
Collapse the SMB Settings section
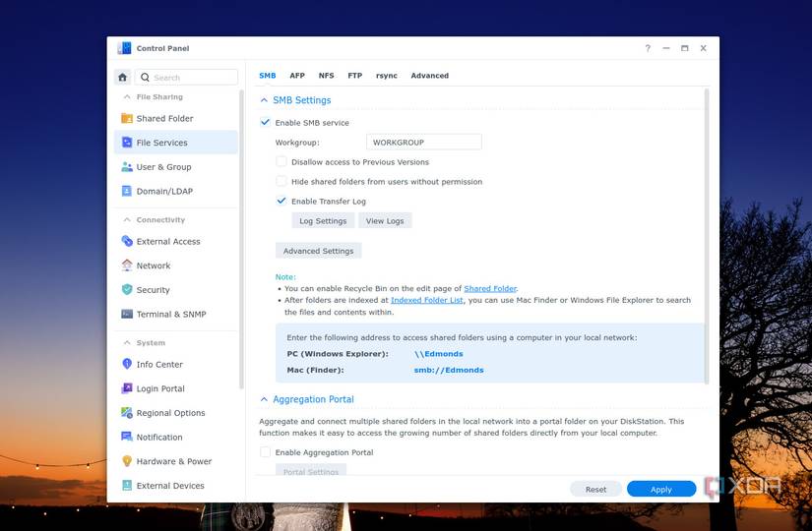pyautogui.click(x=264, y=100)
